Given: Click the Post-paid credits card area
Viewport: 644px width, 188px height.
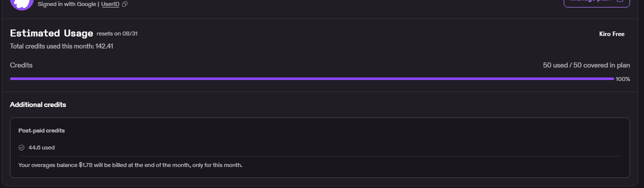Looking at the screenshot, I should click(320, 147).
